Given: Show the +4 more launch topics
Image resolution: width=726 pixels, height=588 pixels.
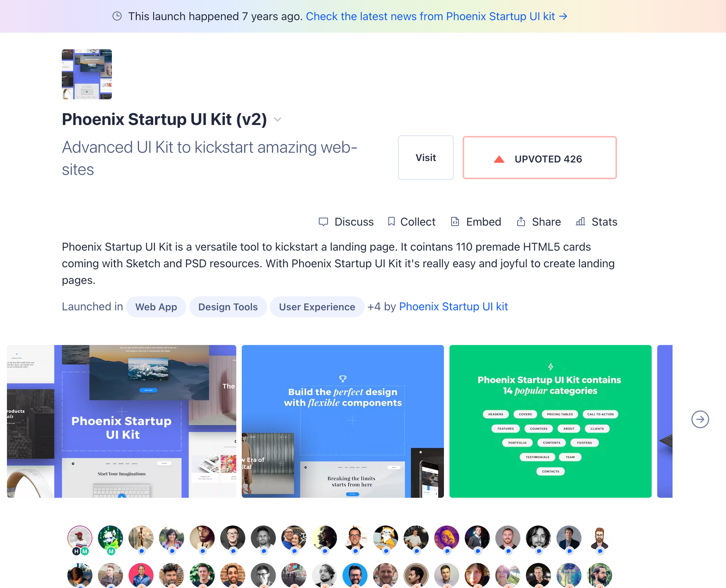Looking at the screenshot, I should 374,307.
